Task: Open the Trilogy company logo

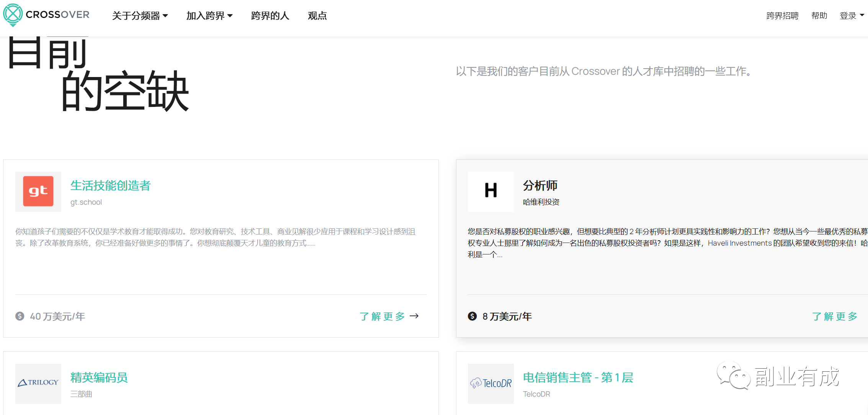Action: (38, 383)
